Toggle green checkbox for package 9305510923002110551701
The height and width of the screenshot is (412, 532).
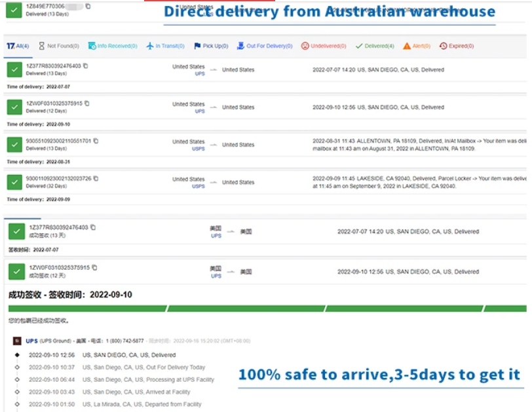coord(14,145)
